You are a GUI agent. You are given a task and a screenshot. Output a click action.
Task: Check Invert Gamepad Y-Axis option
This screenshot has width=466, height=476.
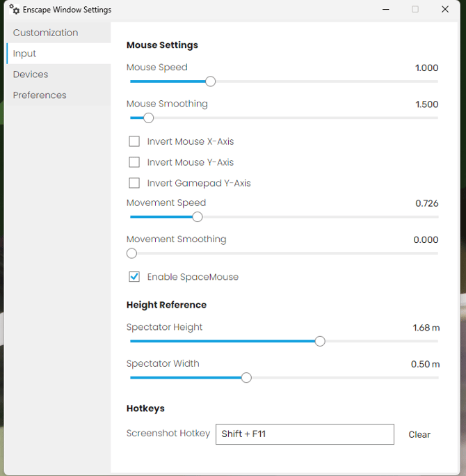[x=134, y=183]
